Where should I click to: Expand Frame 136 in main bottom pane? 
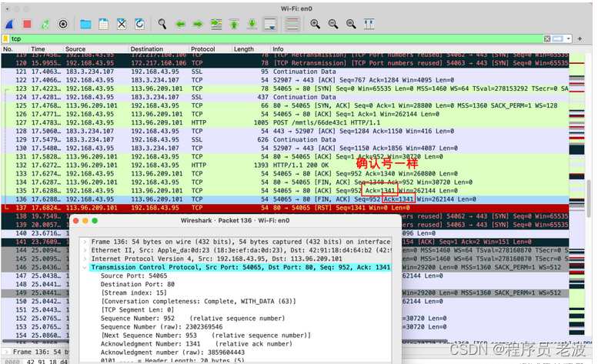(6, 352)
